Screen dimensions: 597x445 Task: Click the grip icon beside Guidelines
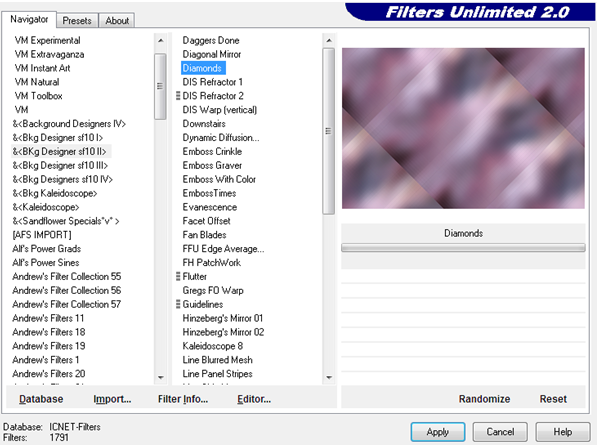[x=178, y=304]
